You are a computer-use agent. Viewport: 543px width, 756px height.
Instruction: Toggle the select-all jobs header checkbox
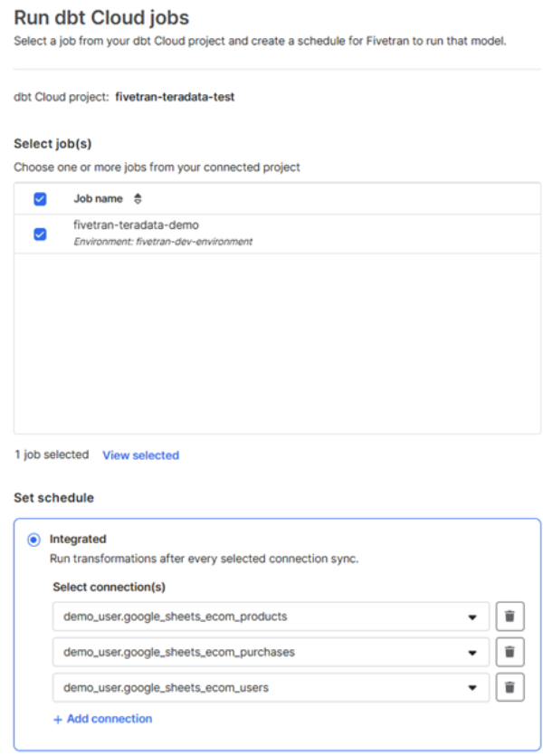(x=40, y=199)
